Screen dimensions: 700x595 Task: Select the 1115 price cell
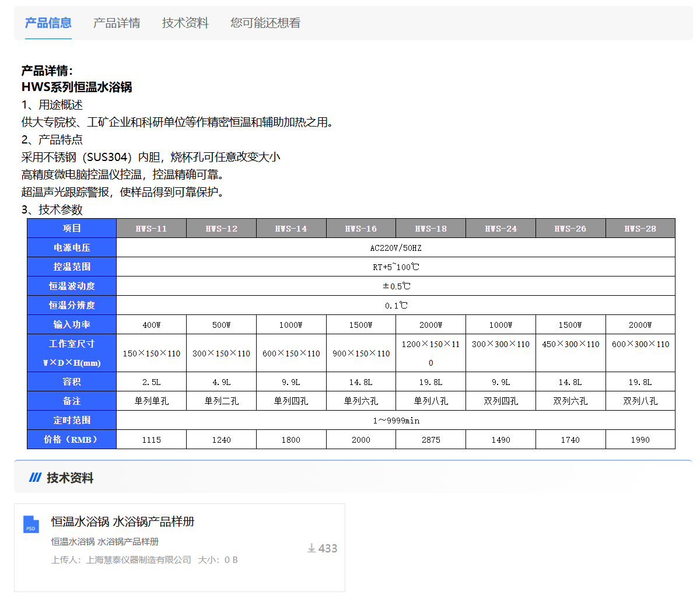pyautogui.click(x=151, y=440)
